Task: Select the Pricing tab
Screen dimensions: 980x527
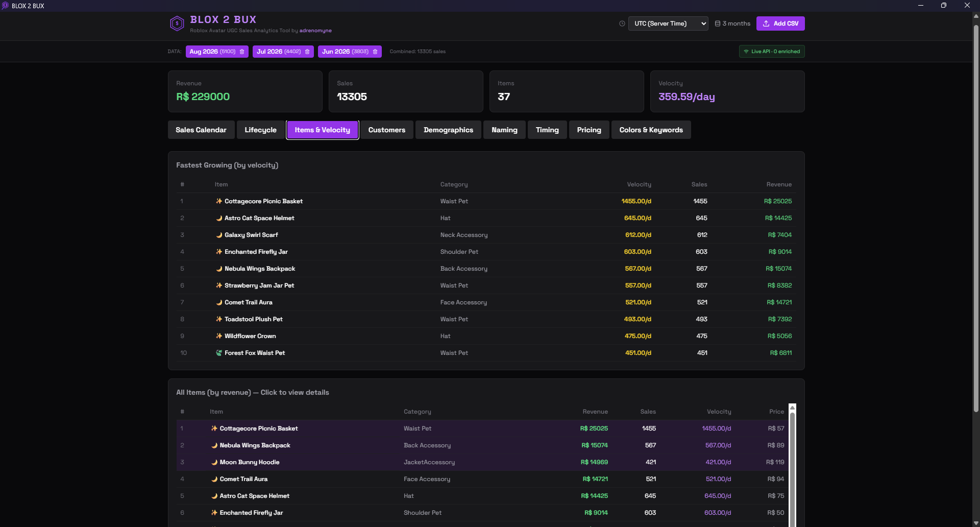Action: click(589, 130)
